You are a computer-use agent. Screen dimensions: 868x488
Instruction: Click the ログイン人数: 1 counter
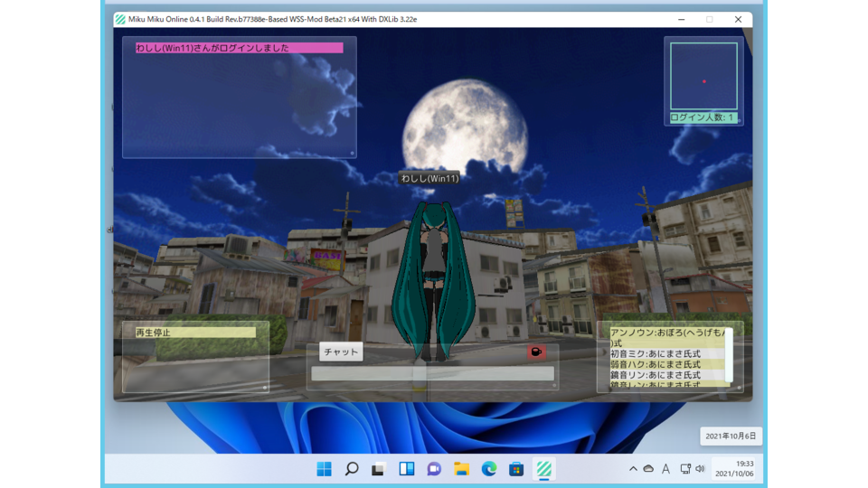click(703, 117)
